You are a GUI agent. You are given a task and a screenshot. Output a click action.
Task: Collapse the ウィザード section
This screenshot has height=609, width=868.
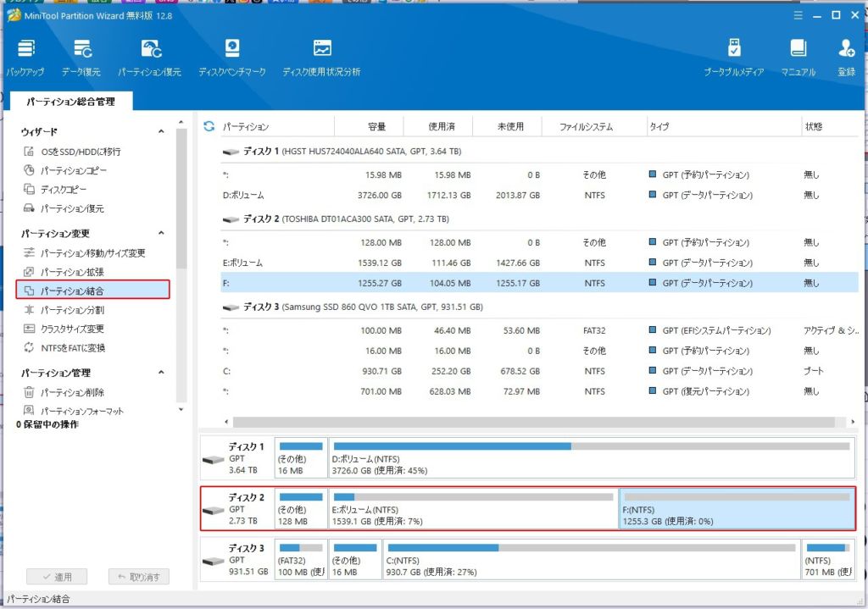point(161,132)
